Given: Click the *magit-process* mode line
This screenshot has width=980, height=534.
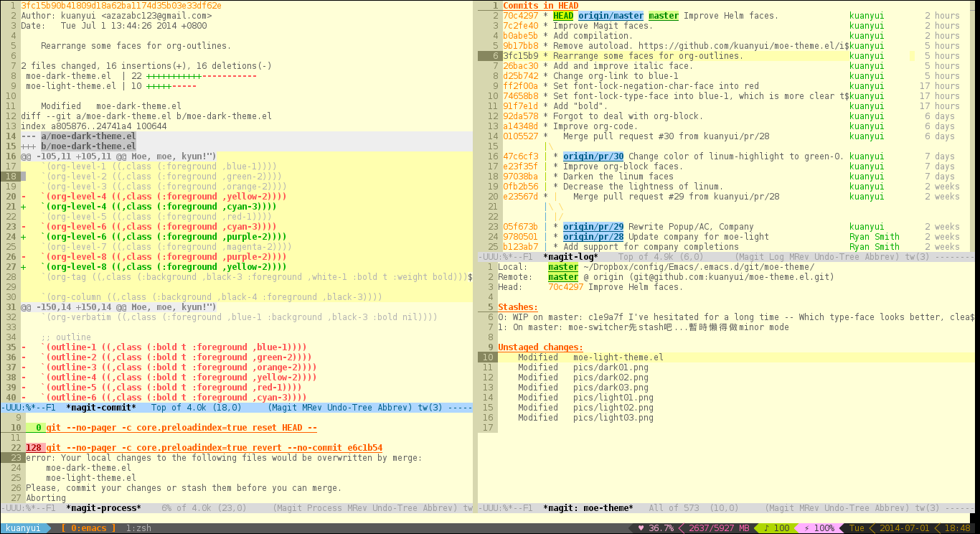Looking at the screenshot, I should tap(237, 508).
